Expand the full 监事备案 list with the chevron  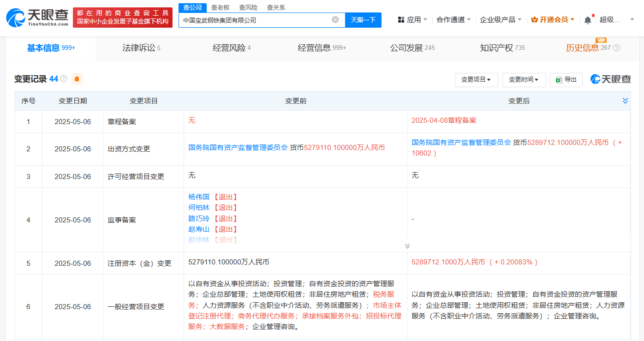pos(407,246)
